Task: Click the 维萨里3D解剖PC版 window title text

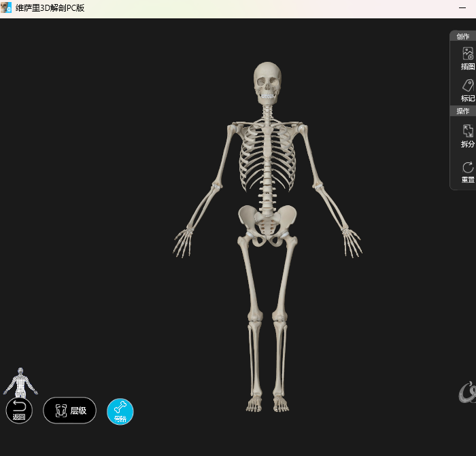Action: click(x=50, y=8)
